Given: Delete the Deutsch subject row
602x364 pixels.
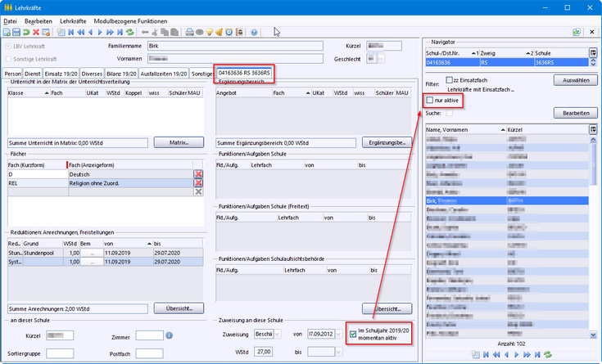Looking at the screenshot, I should [x=198, y=174].
